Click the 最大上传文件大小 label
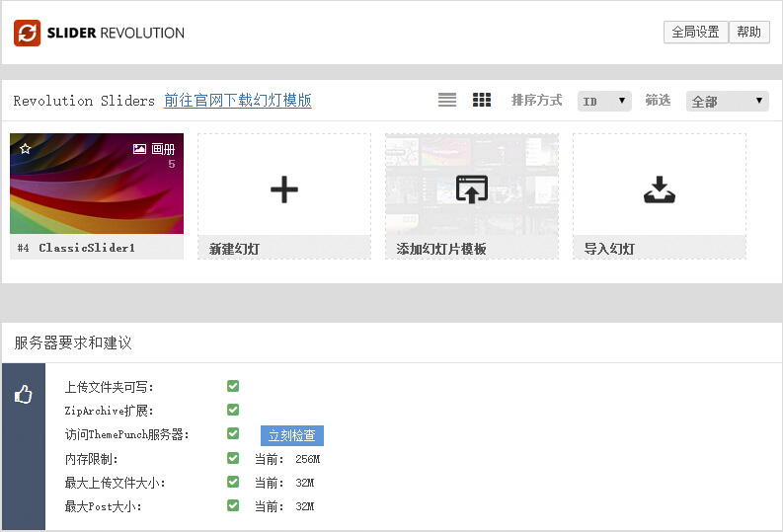Screen dimensions: 783x532 point(115,483)
